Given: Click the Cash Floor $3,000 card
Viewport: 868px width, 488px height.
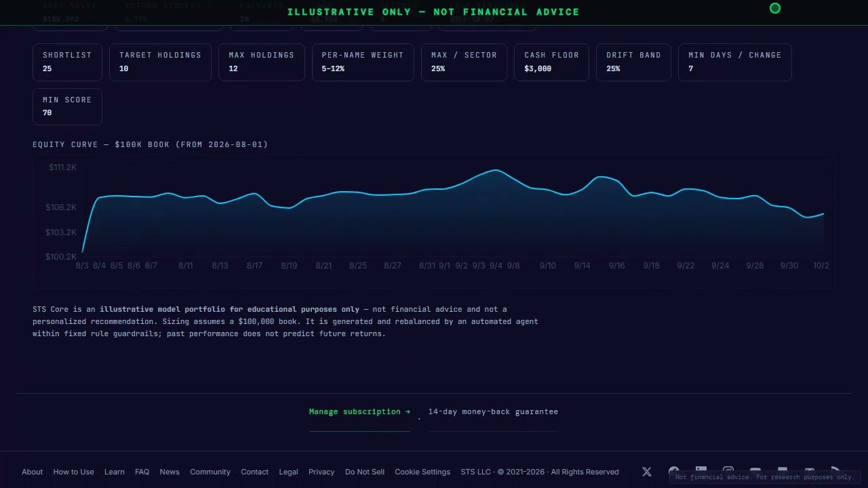Looking at the screenshot, I should pyautogui.click(x=552, y=62).
